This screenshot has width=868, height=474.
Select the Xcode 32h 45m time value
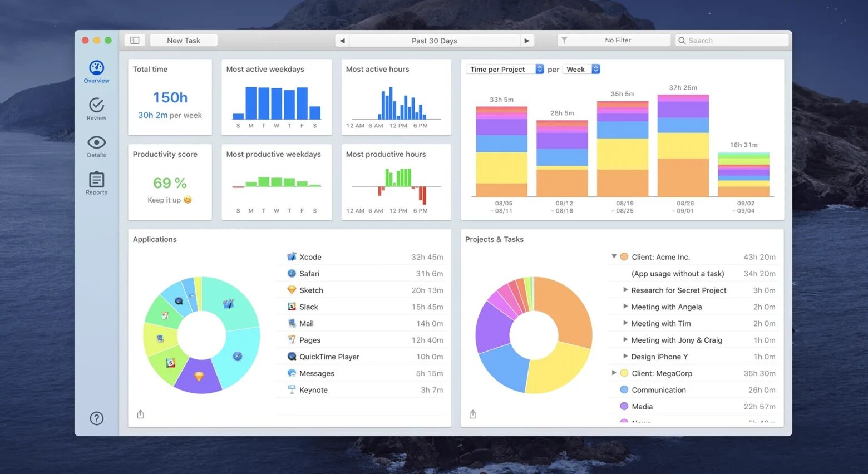[x=427, y=257]
